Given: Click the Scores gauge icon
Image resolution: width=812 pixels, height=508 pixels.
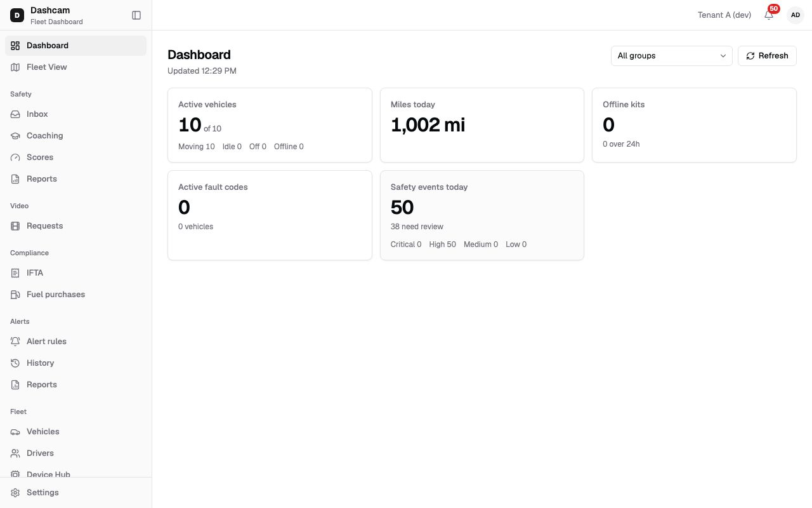Looking at the screenshot, I should point(15,157).
